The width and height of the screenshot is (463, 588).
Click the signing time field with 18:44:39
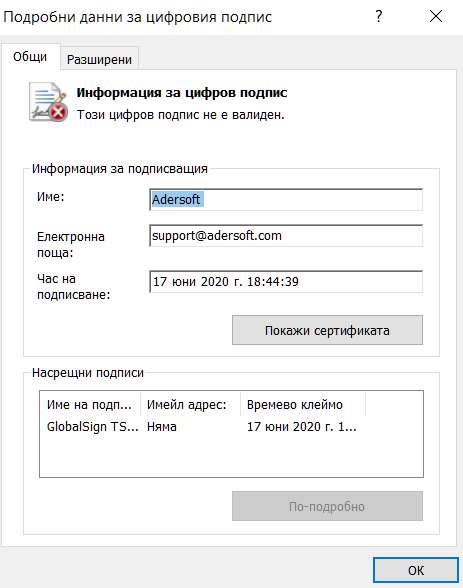pos(286,282)
